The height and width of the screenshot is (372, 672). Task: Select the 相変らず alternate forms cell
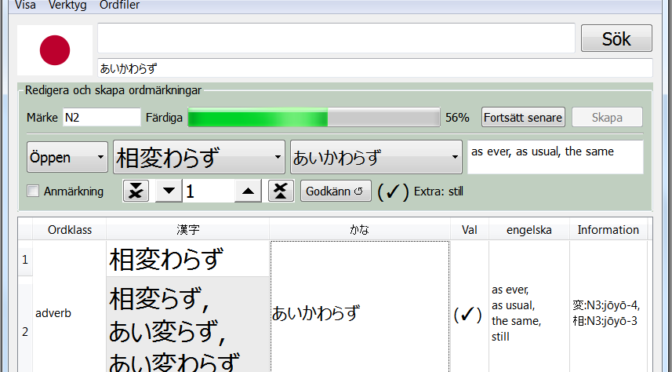188,324
